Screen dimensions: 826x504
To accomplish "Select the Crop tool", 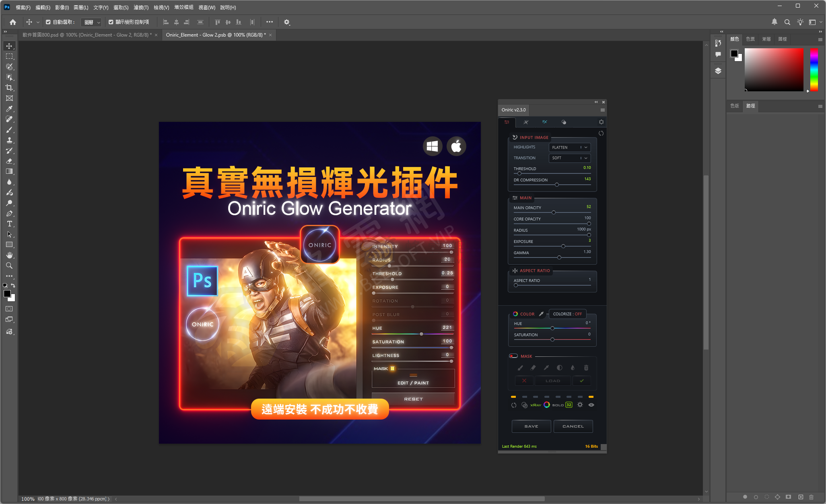I will [x=9, y=88].
